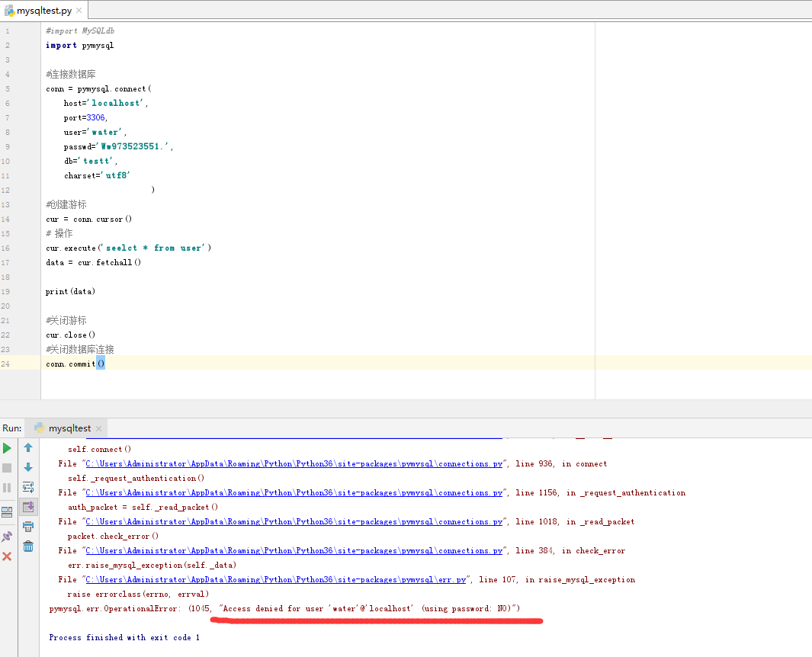The height and width of the screenshot is (657, 812).
Task: Close the mysqltest Run tab
Action: click(98, 428)
